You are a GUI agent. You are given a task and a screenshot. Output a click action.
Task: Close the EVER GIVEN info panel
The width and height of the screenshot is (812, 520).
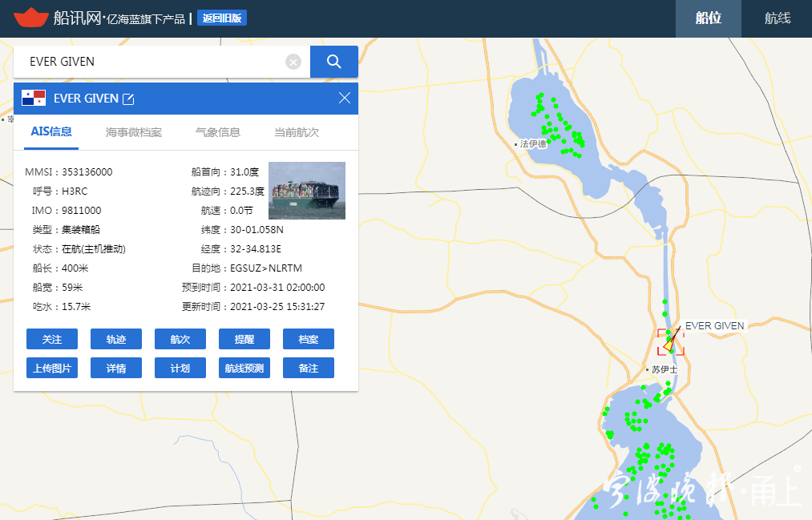pos(345,98)
